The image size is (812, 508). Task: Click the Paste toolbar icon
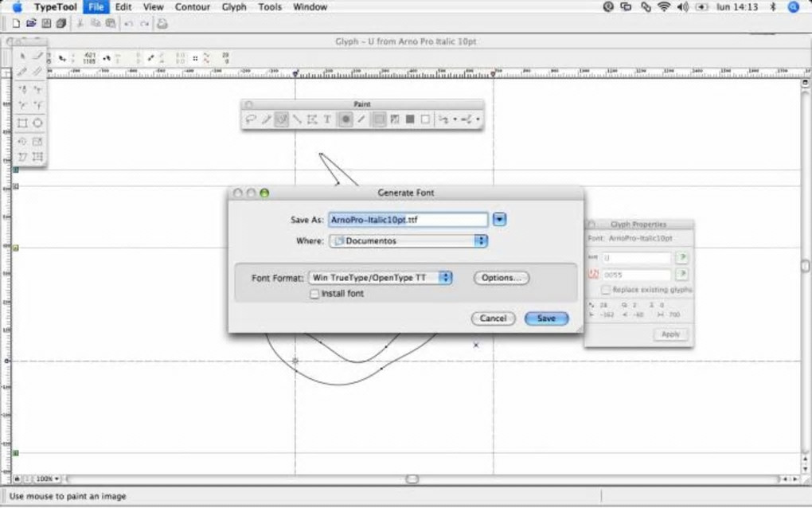111,23
